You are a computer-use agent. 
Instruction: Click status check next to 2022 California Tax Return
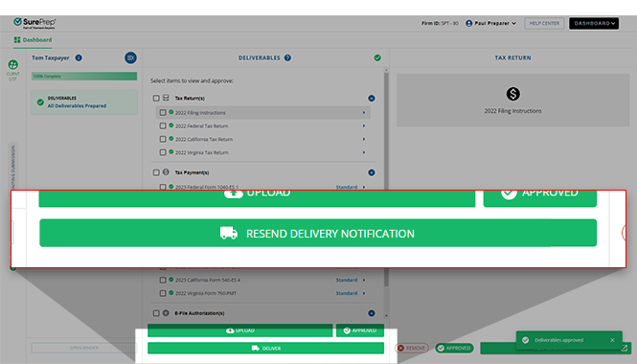tap(171, 139)
